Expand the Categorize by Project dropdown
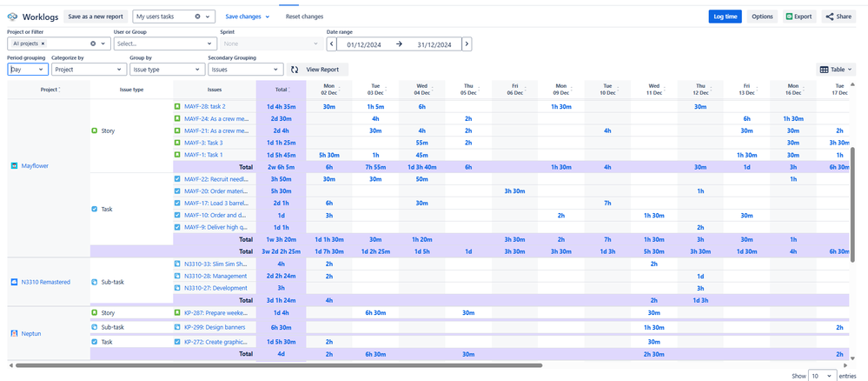The image size is (868, 381). 89,70
